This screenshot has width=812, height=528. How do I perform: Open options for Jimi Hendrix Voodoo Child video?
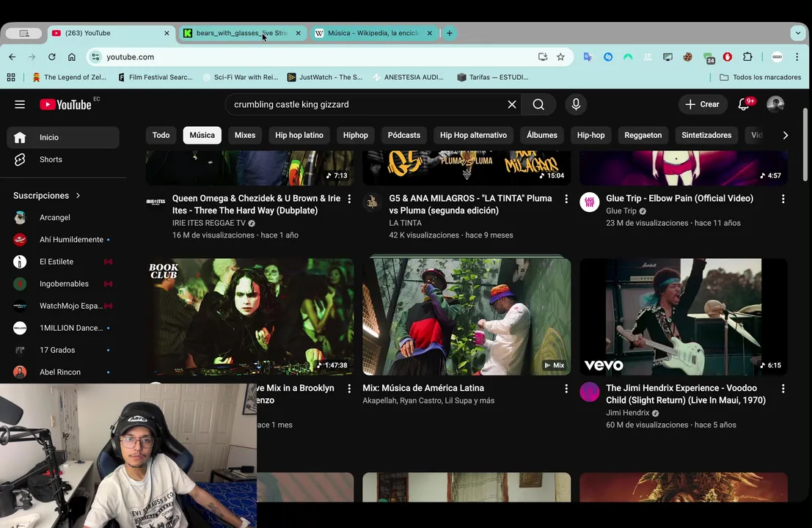[x=783, y=388]
